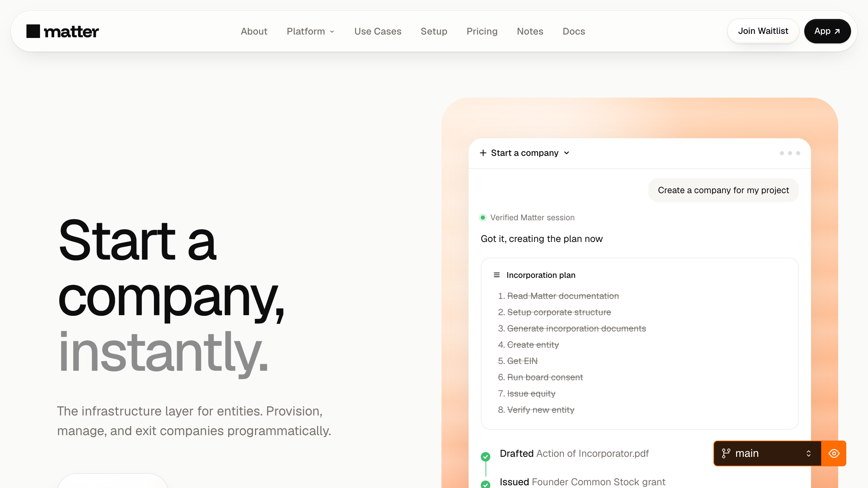The height and width of the screenshot is (488, 868).
Task: Click the Incorporation plan list icon
Action: click(497, 275)
